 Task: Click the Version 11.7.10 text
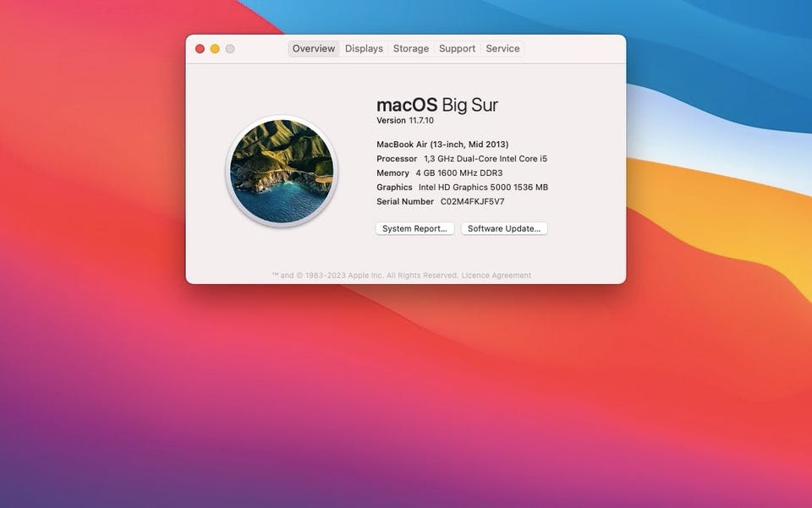pyautogui.click(x=405, y=121)
